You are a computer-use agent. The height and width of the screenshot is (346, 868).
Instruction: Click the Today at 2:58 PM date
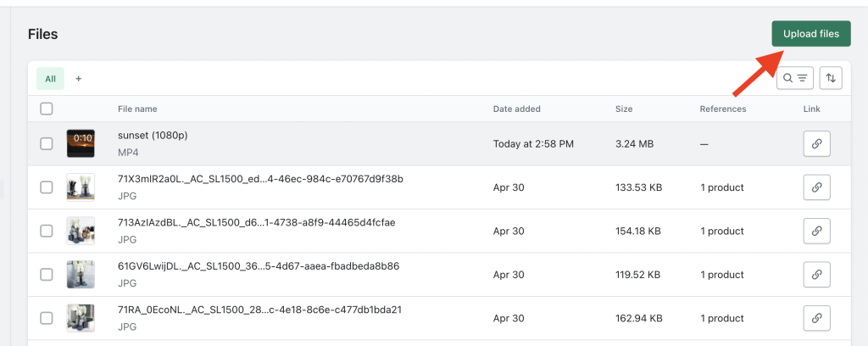[x=533, y=144]
